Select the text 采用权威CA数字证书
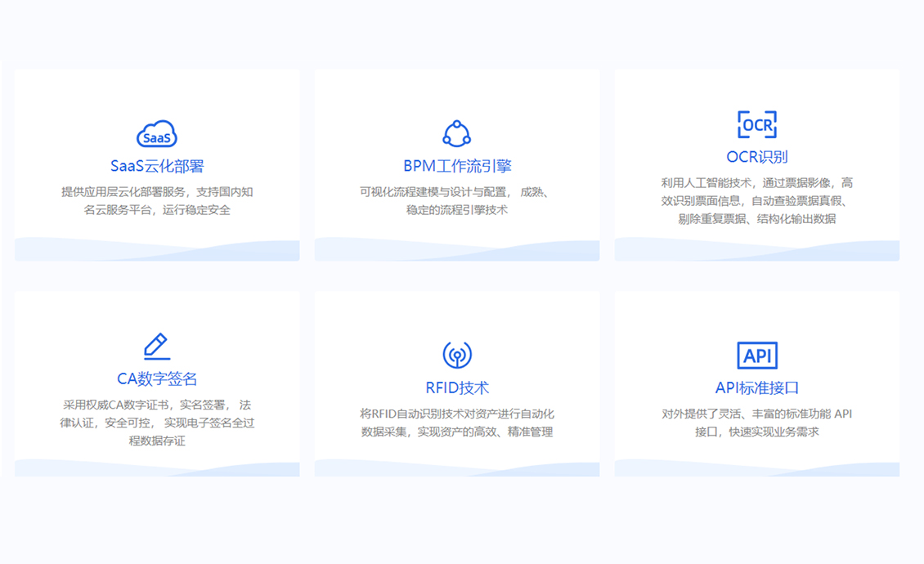This screenshot has height=564, width=924. (x=115, y=405)
